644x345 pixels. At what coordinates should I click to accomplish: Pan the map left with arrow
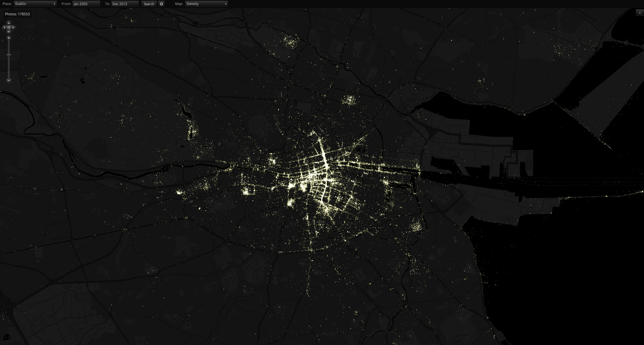click(4, 28)
